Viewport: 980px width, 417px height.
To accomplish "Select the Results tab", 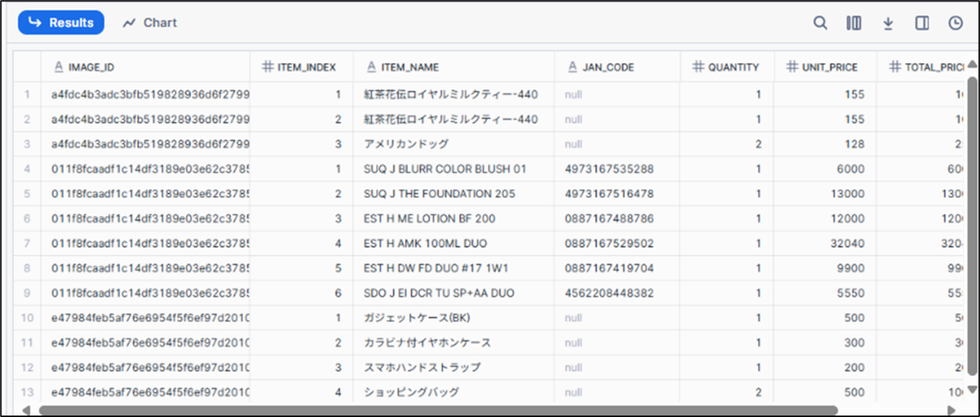I will [61, 23].
